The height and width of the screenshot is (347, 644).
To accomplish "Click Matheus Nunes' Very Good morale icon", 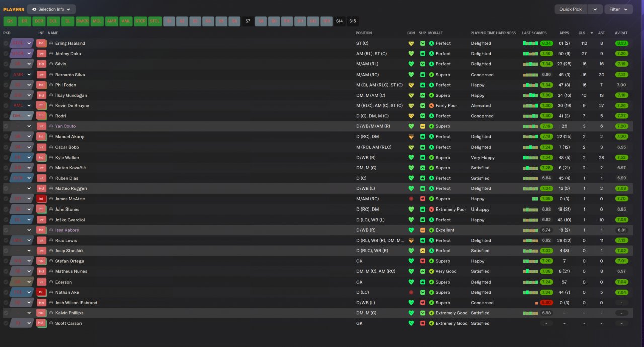I will click(x=431, y=271).
